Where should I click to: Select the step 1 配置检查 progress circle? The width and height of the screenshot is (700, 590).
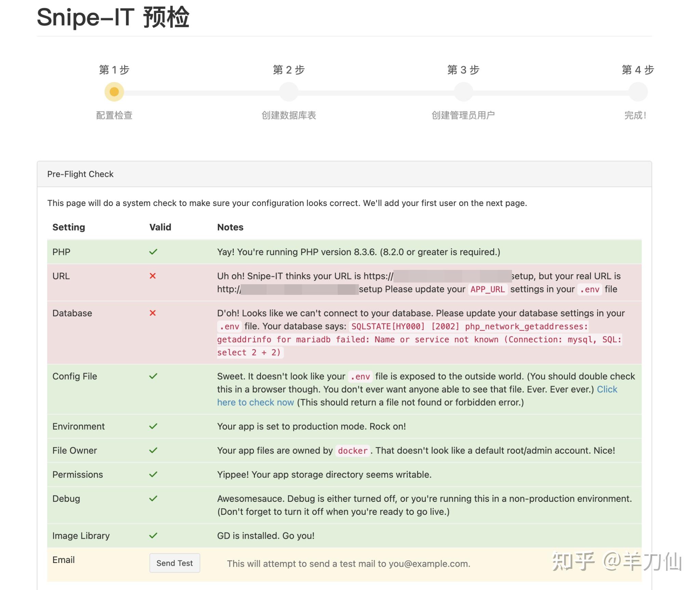[x=114, y=92]
